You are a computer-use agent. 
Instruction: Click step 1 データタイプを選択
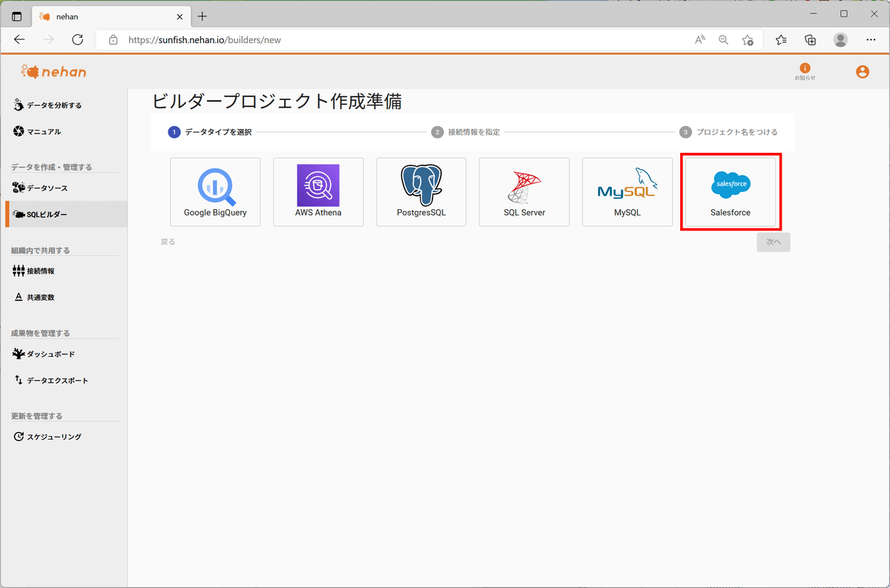(210, 132)
